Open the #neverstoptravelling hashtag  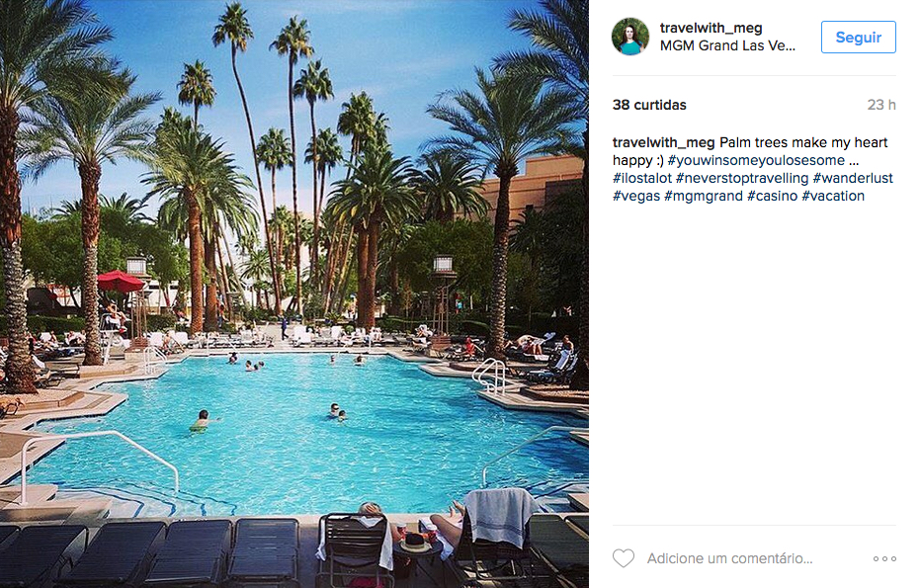741,178
